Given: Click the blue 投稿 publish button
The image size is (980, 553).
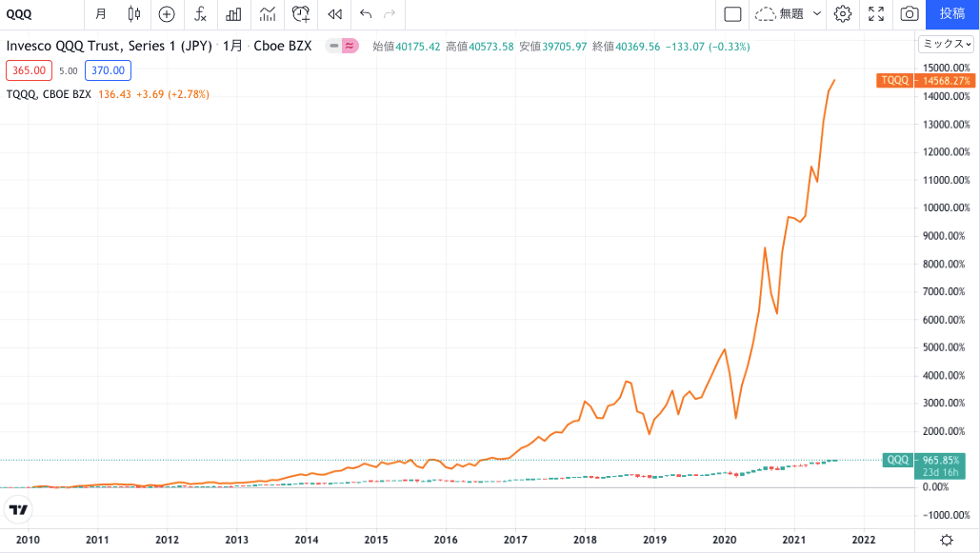Looking at the screenshot, I should [952, 13].
